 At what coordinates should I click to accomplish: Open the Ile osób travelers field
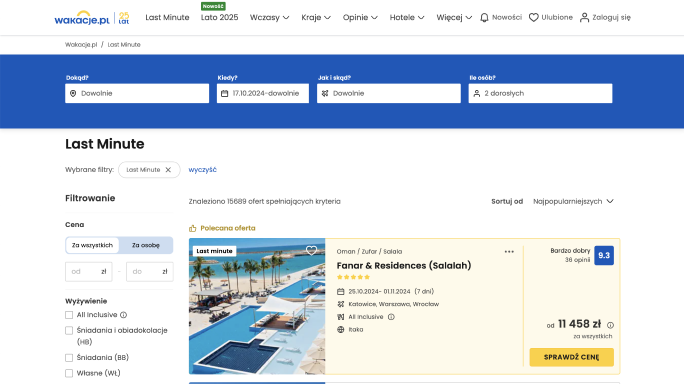pyautogui.click(x=540, y=93)
